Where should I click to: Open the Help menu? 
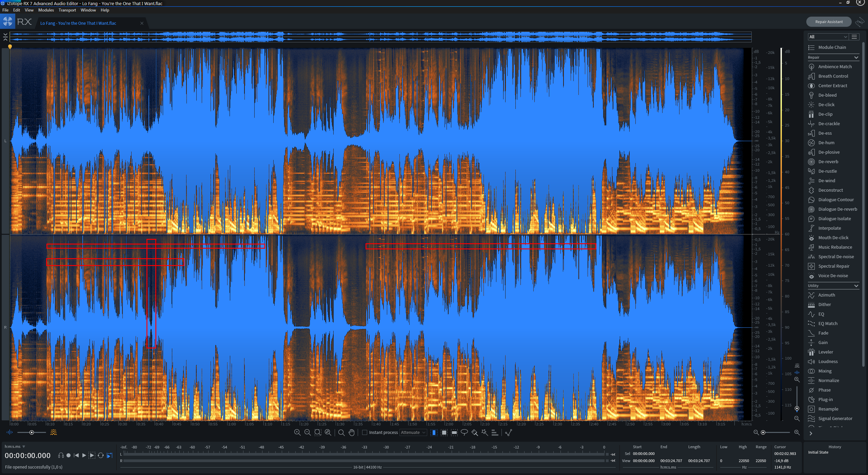pos(105,10)
